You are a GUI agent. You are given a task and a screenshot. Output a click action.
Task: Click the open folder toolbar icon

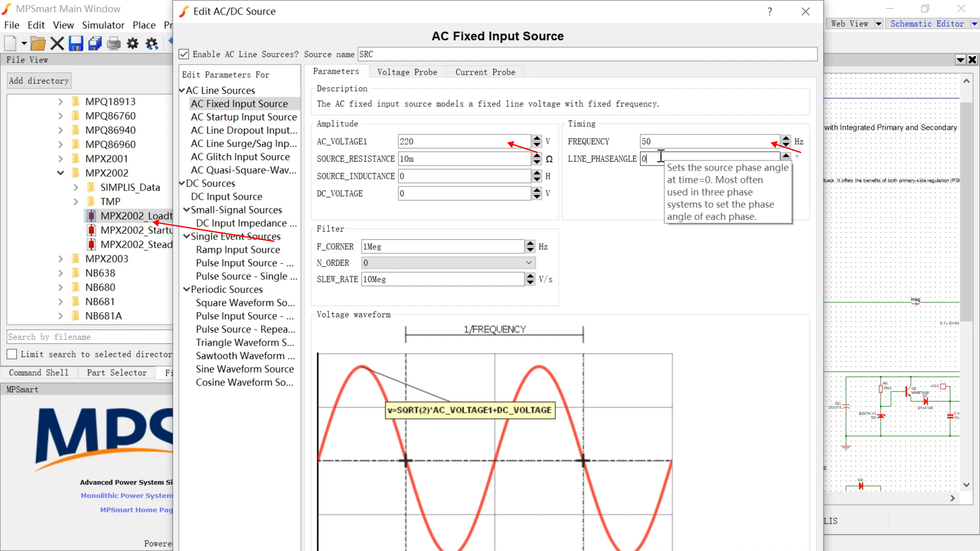tap(38, 44)
